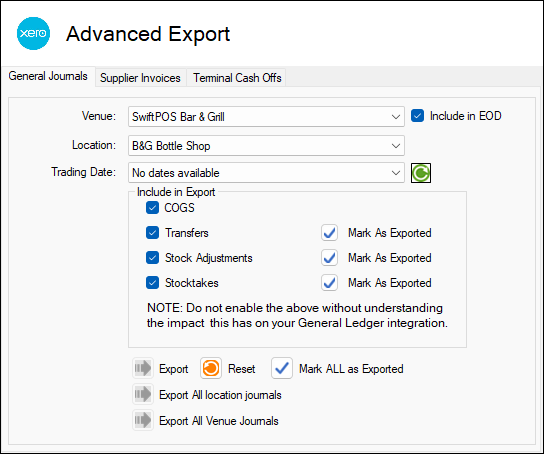Click the orange Reset icon
The image size is (544, 454).
[x=211, y=368]
